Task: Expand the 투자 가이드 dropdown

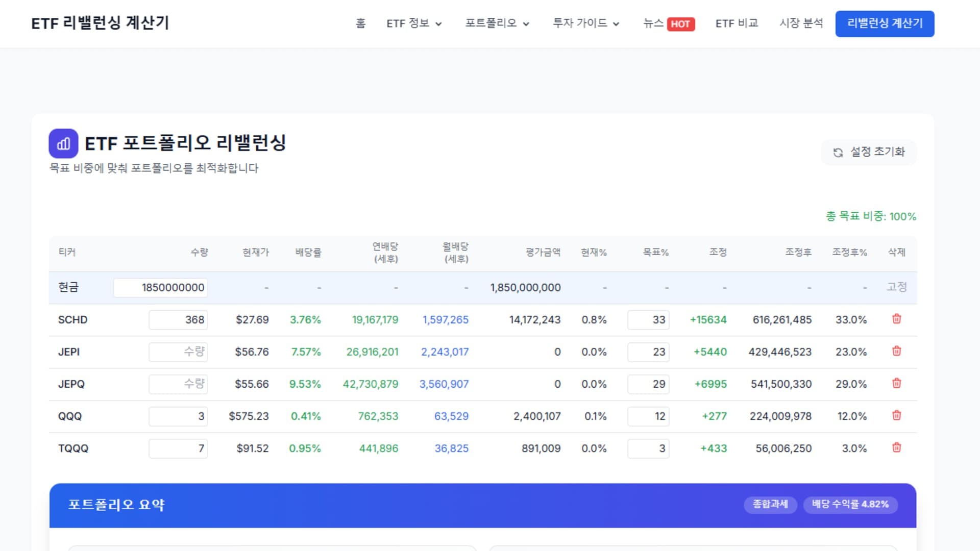Action: (x=585, y=23)
